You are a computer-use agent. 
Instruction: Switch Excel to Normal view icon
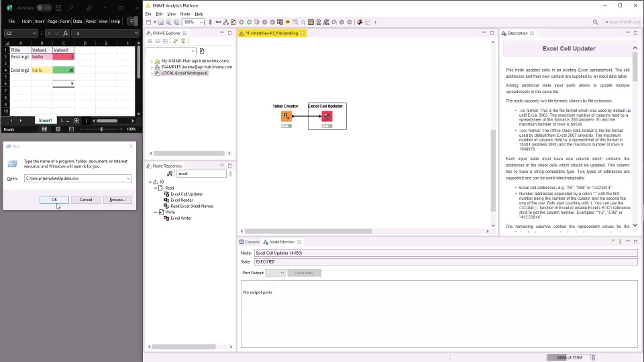pyautogui.click(x=44, y=129)
